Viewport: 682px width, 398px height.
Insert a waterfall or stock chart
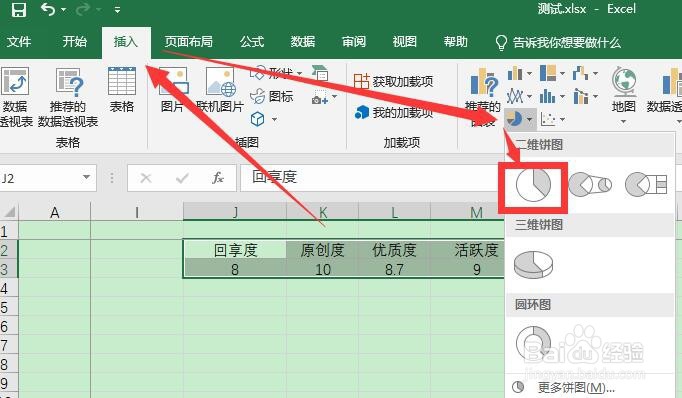click(x=580, y=73)
